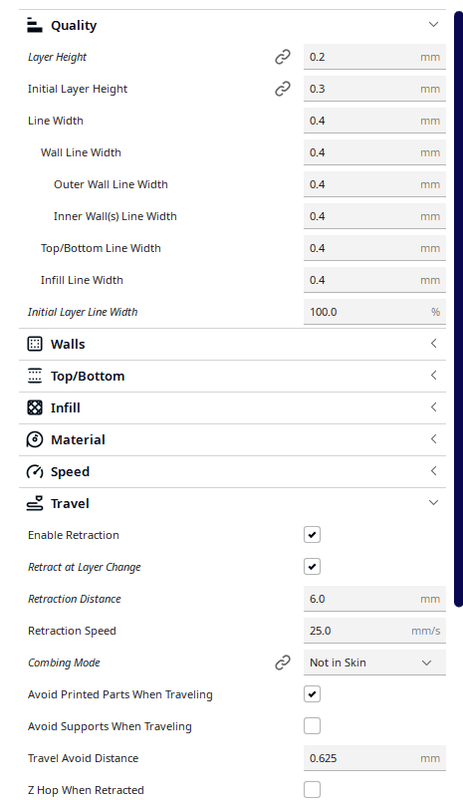Viewport: 463px width, 800px height.
Task: Open the Combing Mode dropdown
Action: [x=375, y=662]
